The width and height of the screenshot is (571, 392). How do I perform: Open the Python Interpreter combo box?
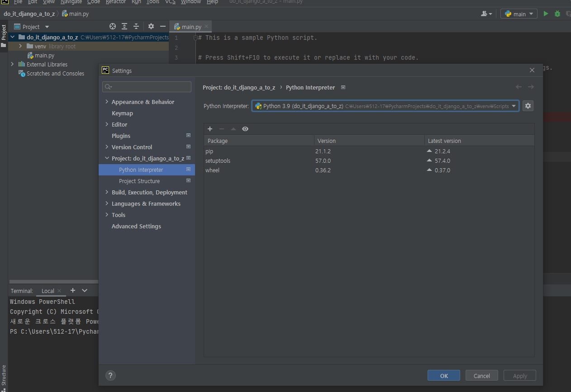tap(385, 106)
